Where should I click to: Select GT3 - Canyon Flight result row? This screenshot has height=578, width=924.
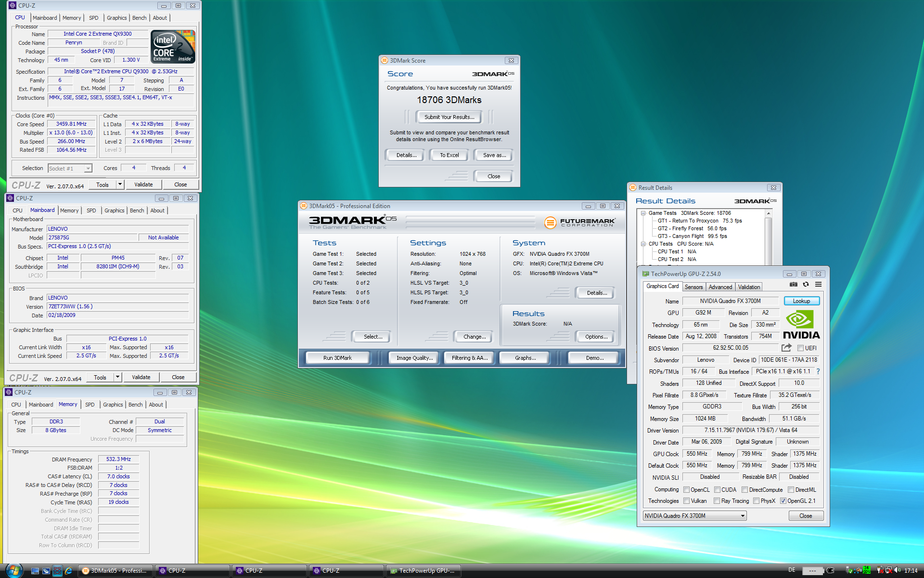point(692,236)
